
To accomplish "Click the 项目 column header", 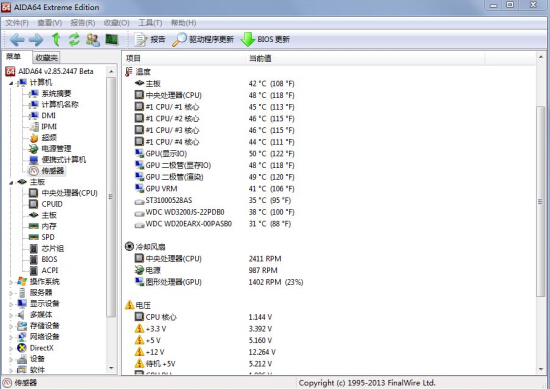I will tap(183, 58).
